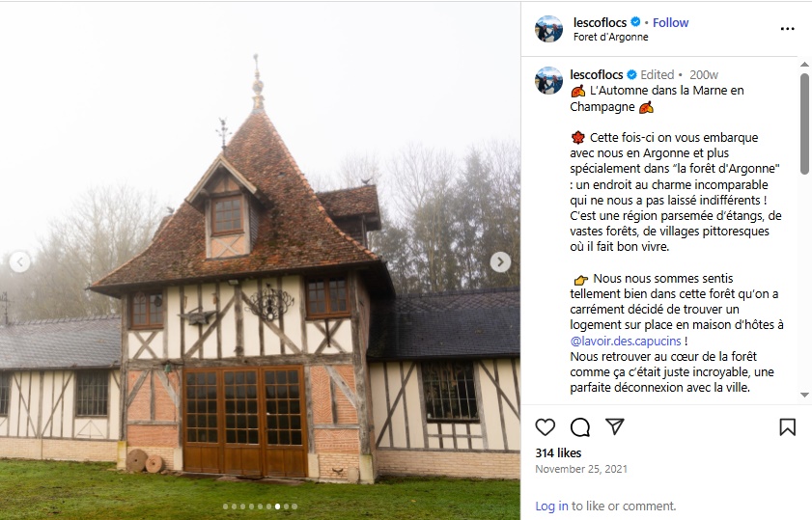Open more options three-dots menu
Image resolution: width=812 pixels, height=520 pixels.
787,29
